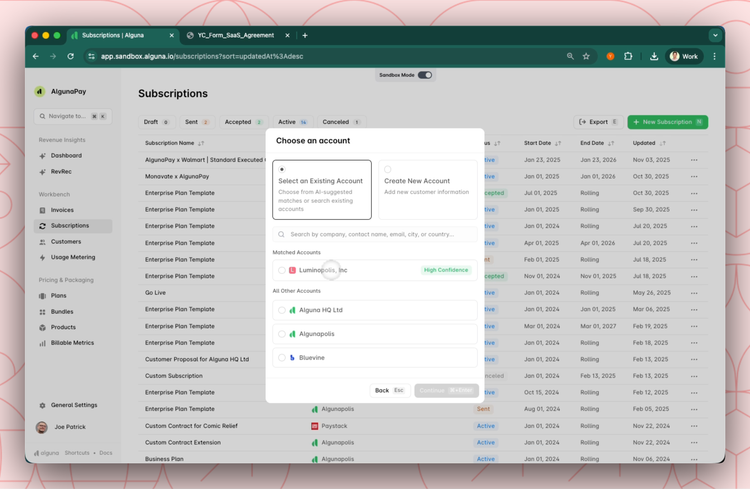Open Custom Contract for Comic Relief subscription
The height and width of the screenshot is (489, 750).
(191, 426)
